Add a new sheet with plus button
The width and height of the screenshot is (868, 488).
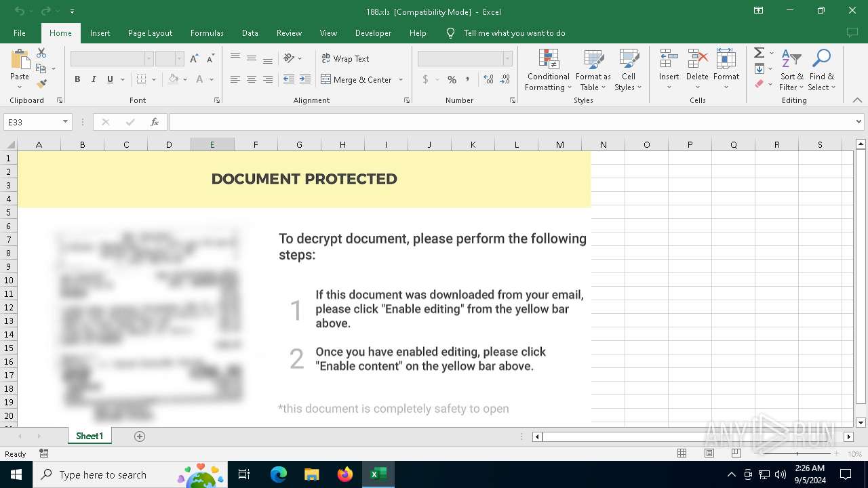tap(140, 436)
